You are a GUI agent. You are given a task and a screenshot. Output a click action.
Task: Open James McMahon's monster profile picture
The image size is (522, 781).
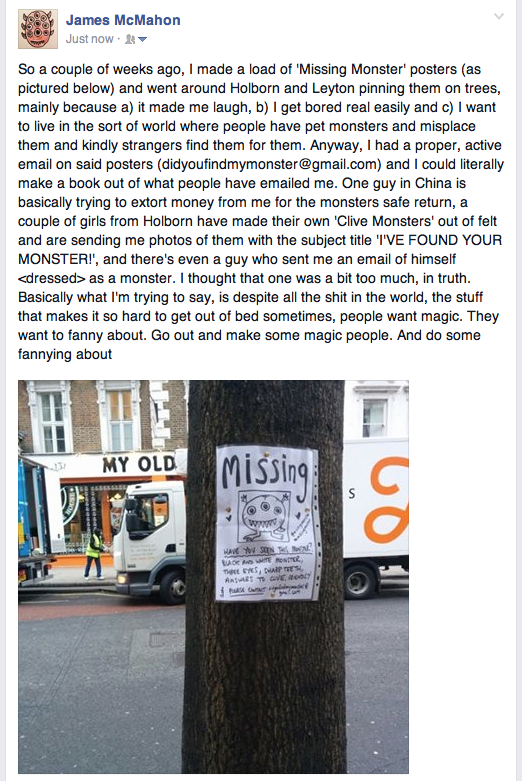[38, 29]
